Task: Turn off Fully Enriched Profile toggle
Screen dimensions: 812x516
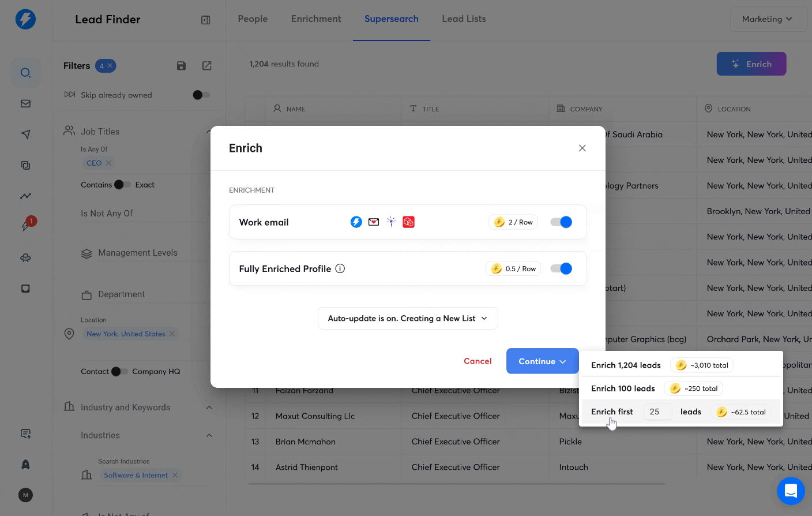Action: (x=561, y=268)
